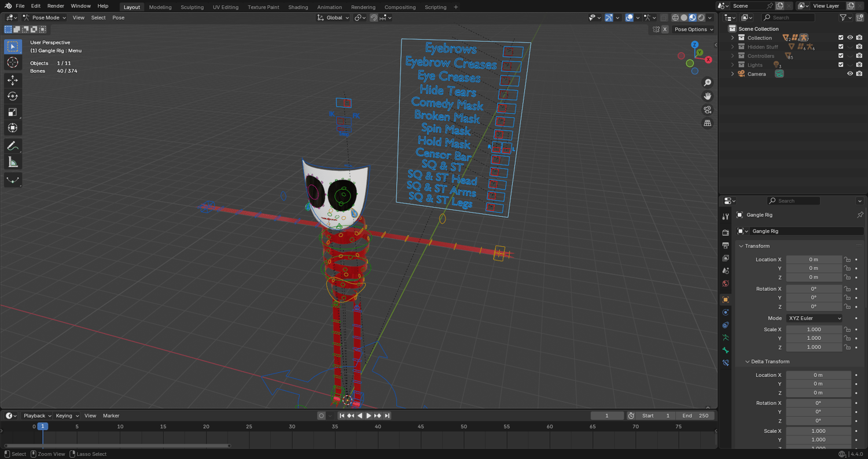Select the Cursor tool in the toolbar

pyautogui.click(x=13, y=62)
